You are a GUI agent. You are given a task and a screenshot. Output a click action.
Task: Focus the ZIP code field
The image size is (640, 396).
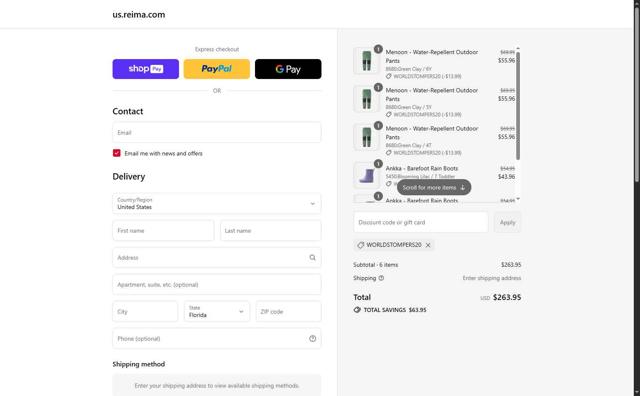click(x=289, y=311)
